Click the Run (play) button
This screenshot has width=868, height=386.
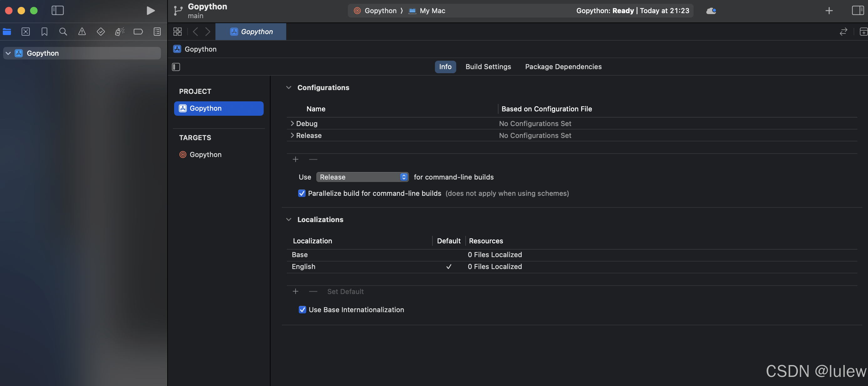click(150, 11)
